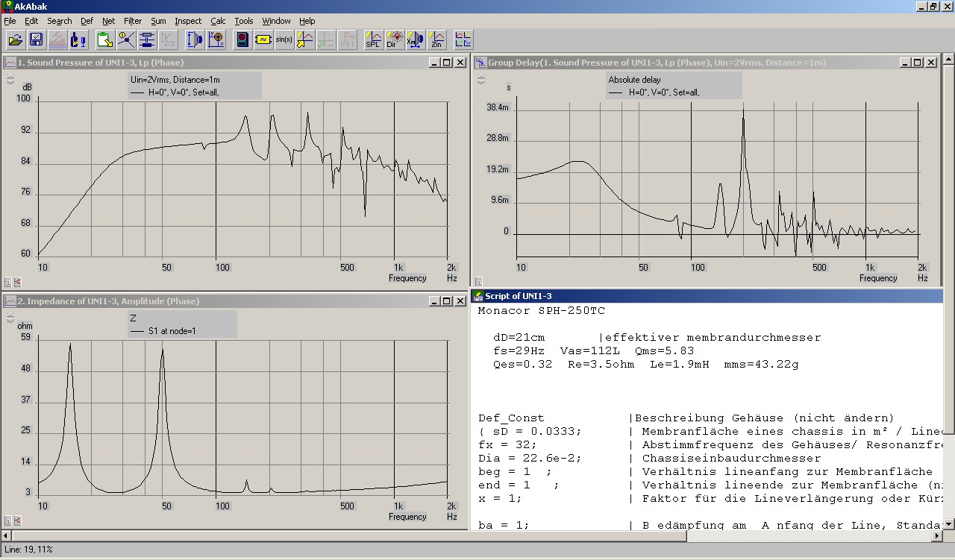Click the loudspeaker driver toolbar icon
The image size is (955, 560).
195,40
